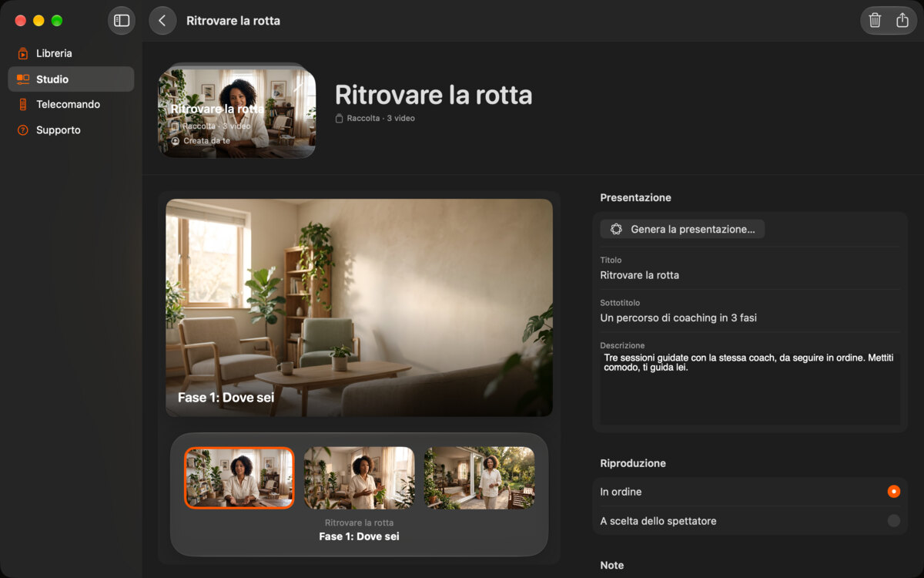The height and width of the screenshot is (578, 924).
Task: Click 'Genera la presentazione...' button
Action: tap(682, 229)
